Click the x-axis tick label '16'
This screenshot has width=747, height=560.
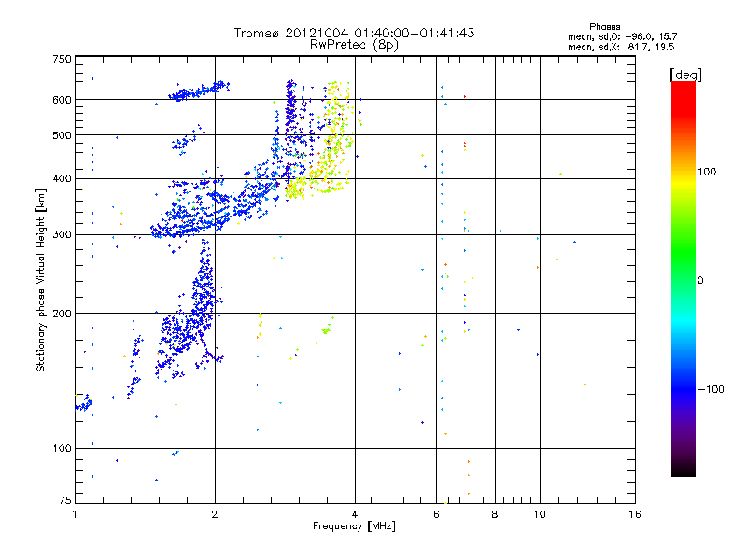635,514
